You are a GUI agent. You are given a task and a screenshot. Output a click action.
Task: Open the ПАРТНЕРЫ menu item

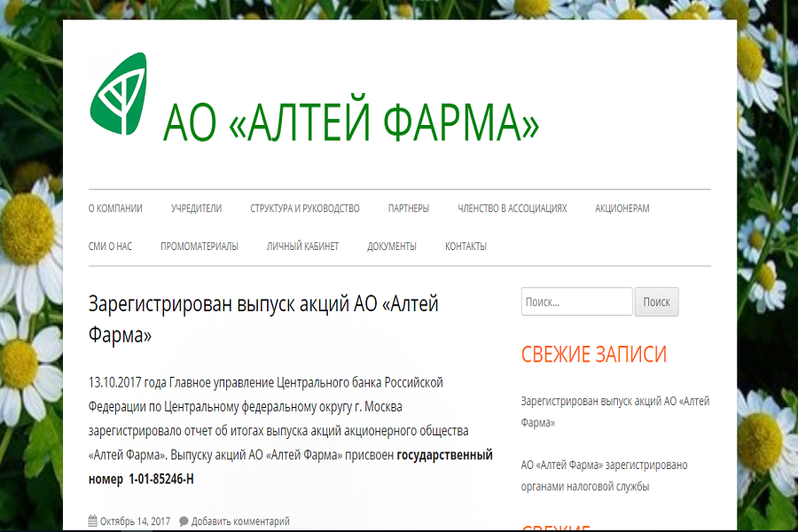point(408,208)
